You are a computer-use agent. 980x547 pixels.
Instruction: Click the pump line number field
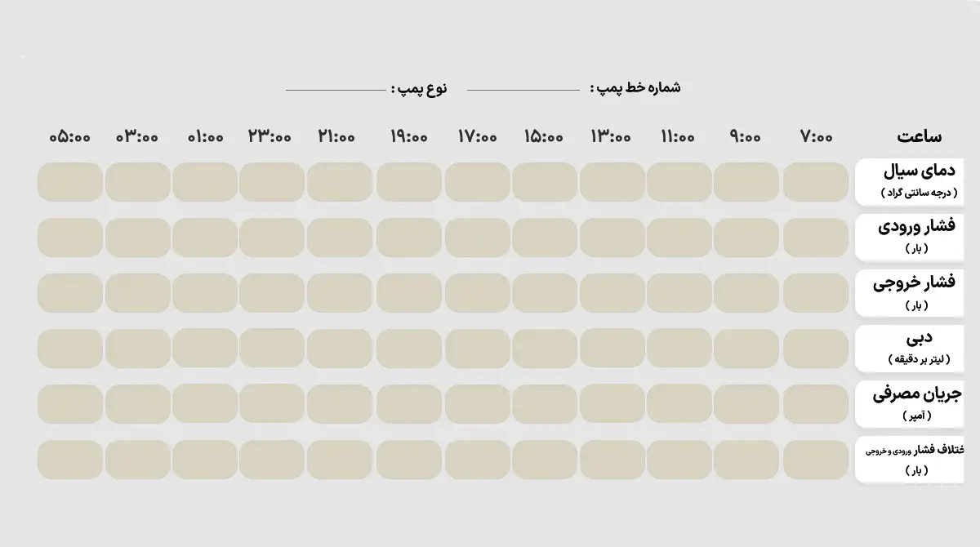[523, 89]
